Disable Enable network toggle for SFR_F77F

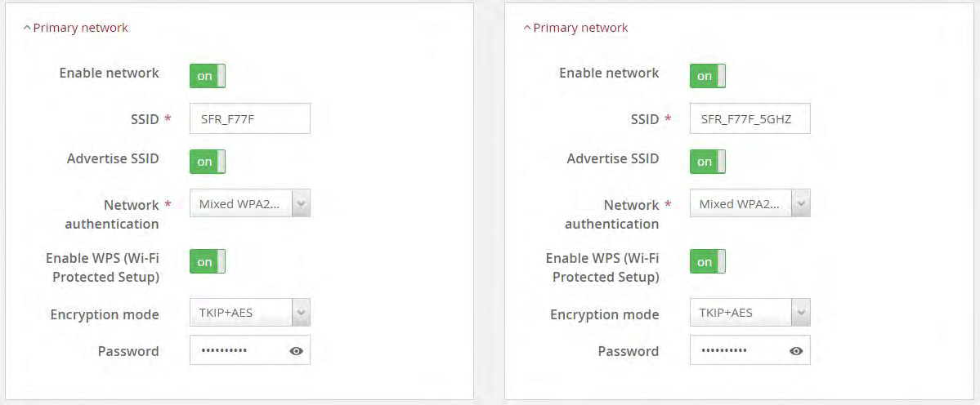point(208,76)
